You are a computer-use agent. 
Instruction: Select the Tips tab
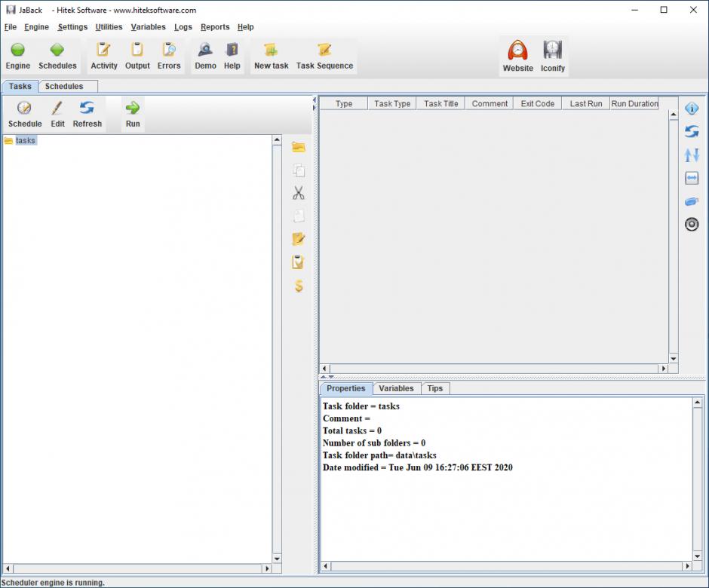coord(435,389)
